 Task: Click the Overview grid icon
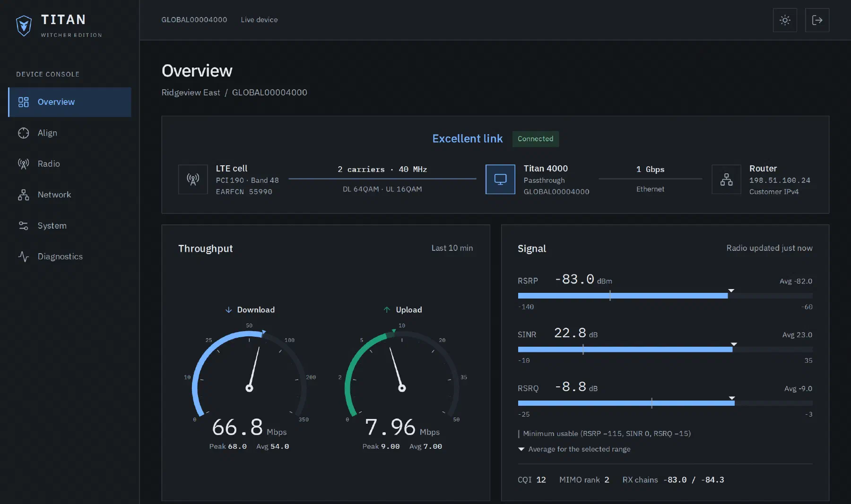tap(23, 102)
